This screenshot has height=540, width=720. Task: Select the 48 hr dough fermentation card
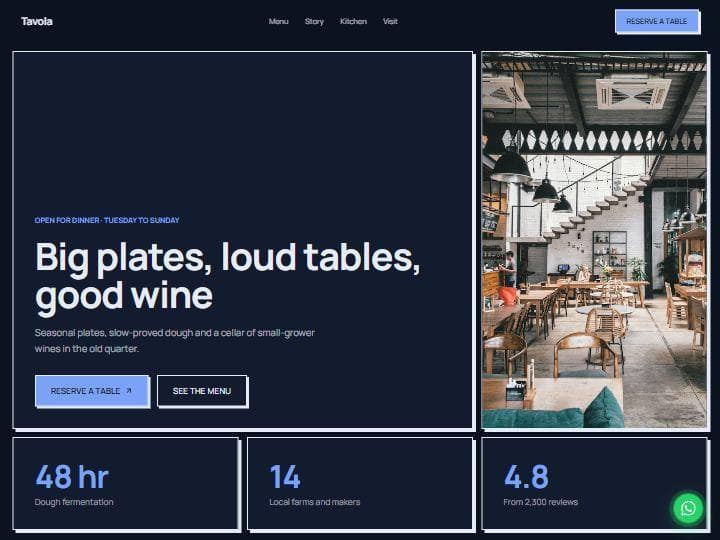tap(125, 484)
